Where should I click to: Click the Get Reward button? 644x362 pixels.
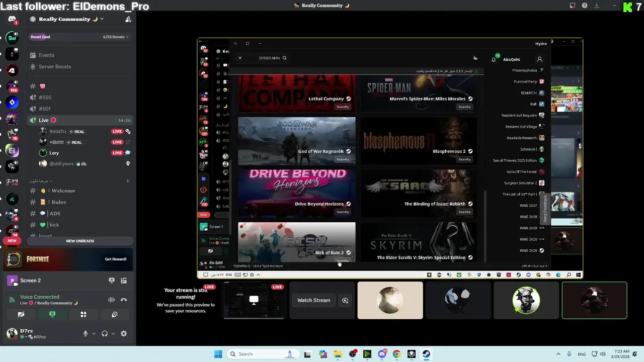click(116, 259)
